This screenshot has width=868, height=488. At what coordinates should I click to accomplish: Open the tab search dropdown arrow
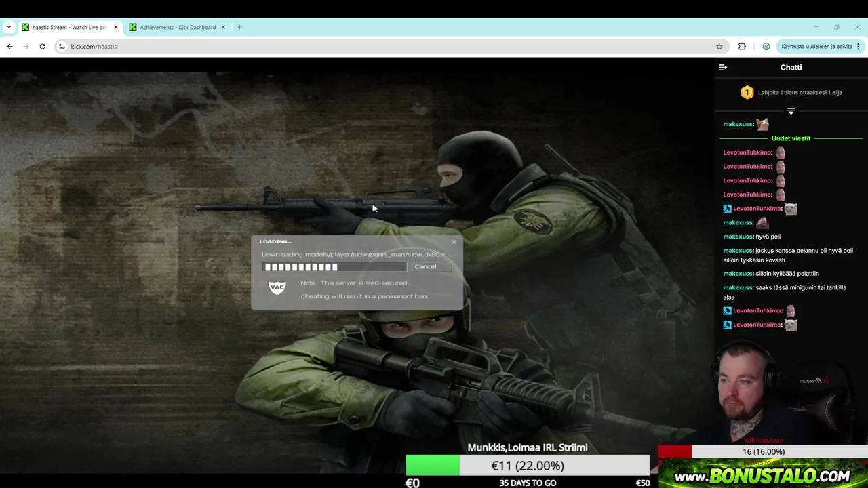point(9,27)
